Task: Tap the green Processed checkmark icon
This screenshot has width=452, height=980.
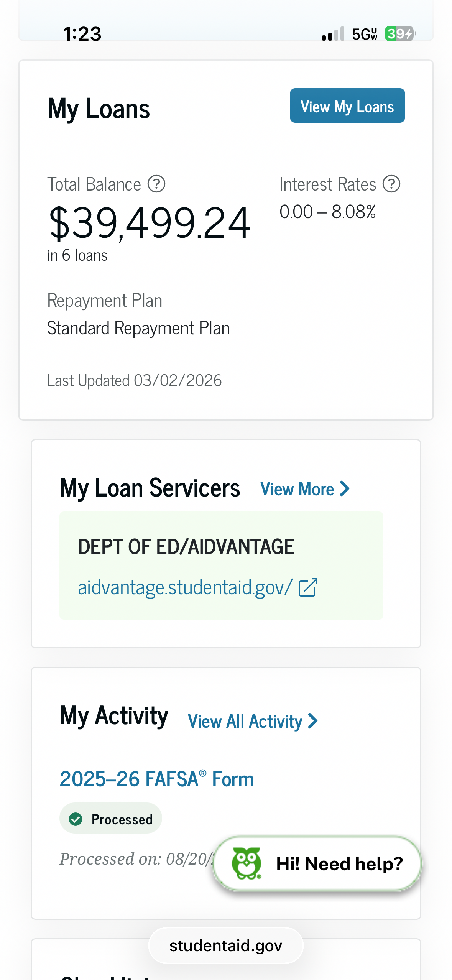Action: pos(76,819)
